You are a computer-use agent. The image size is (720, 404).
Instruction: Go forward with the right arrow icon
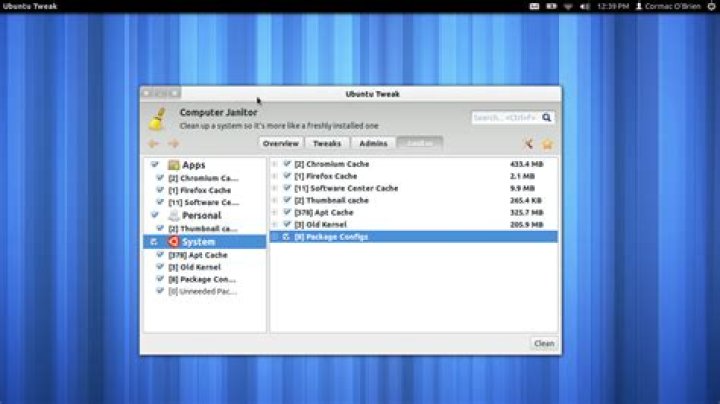173,144
